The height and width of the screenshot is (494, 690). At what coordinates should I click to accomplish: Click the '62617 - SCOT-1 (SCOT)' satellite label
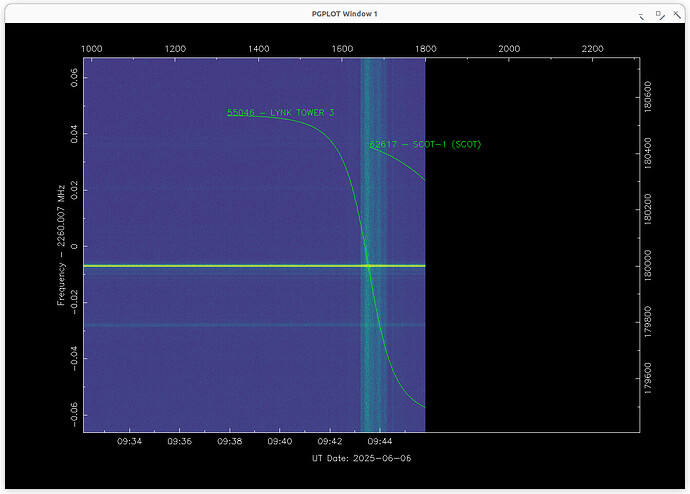(425, 144)
